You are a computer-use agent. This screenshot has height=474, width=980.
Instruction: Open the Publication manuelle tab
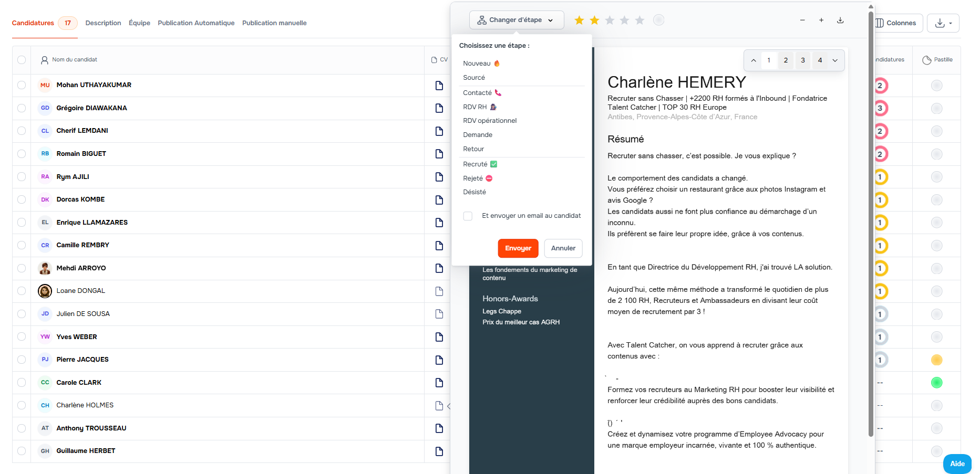pyautogui.click(x=274, y=23)
